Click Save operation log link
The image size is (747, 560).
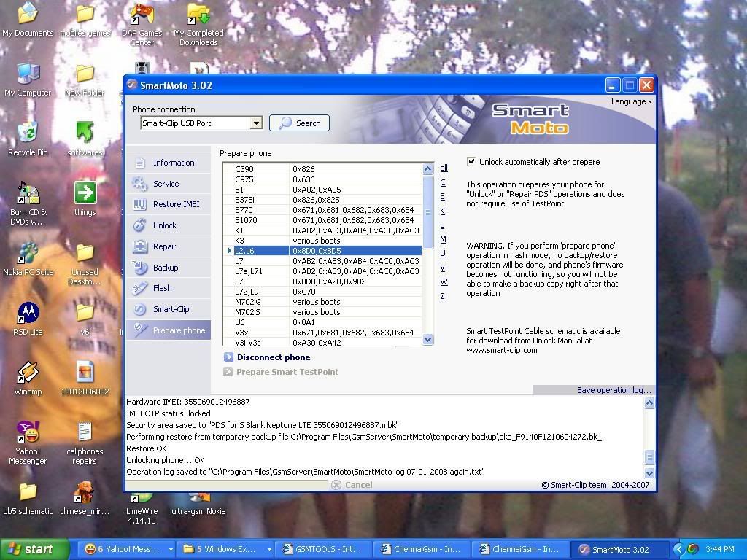click(x=614, y=390)
